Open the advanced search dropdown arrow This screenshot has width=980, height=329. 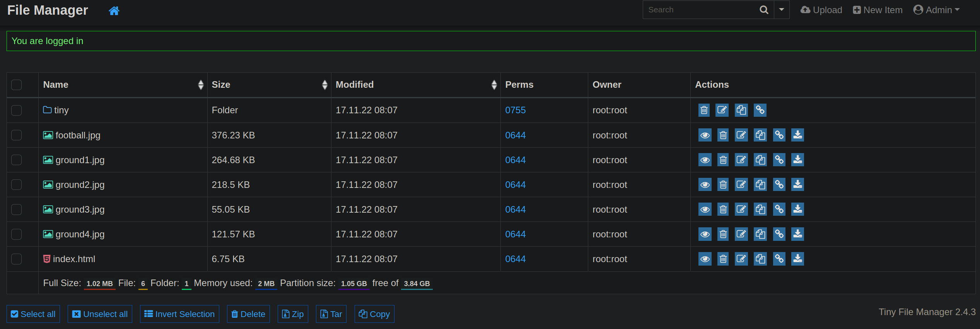(x=782, y=10)
